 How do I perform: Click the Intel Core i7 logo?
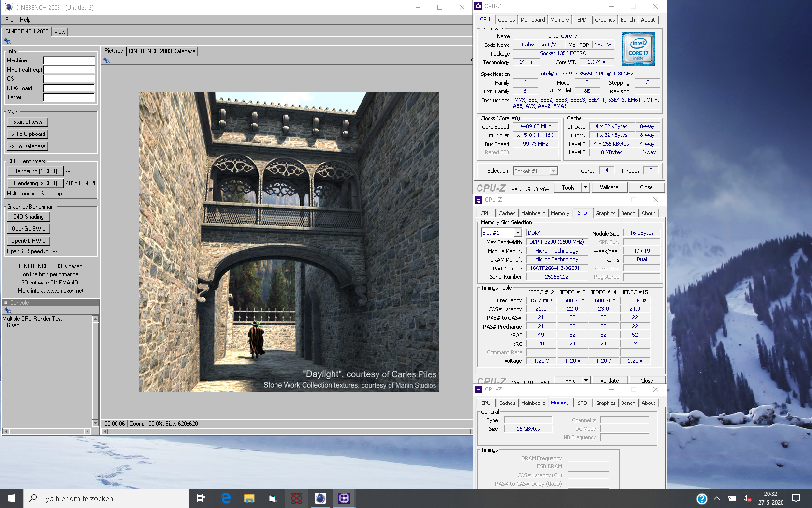[638, 49]
